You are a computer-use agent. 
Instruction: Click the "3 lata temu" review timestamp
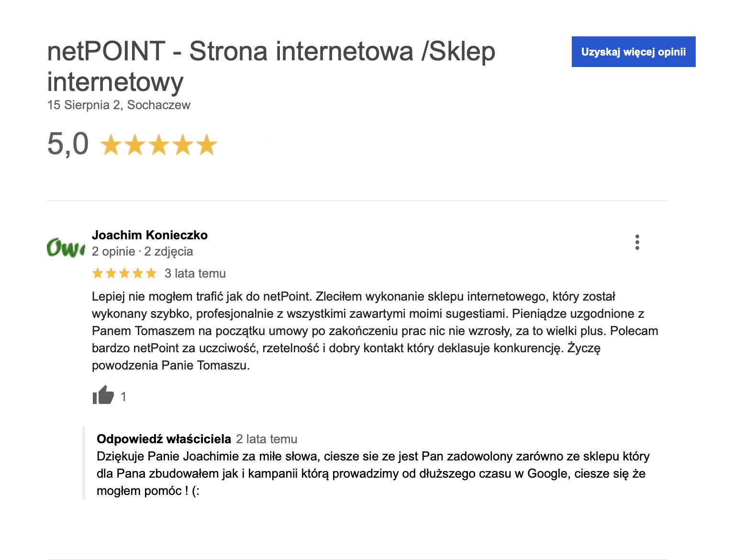tap(195, 273)
